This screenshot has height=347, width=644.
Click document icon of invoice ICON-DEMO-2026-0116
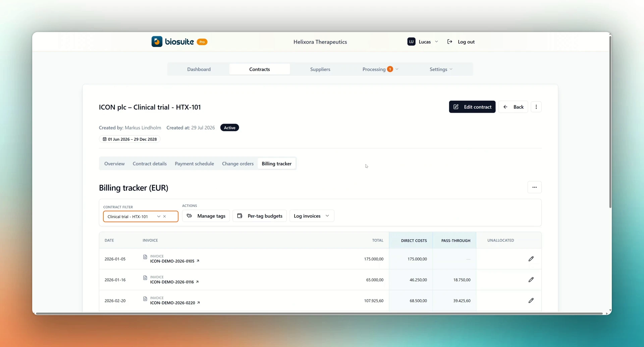click(145, 278)
